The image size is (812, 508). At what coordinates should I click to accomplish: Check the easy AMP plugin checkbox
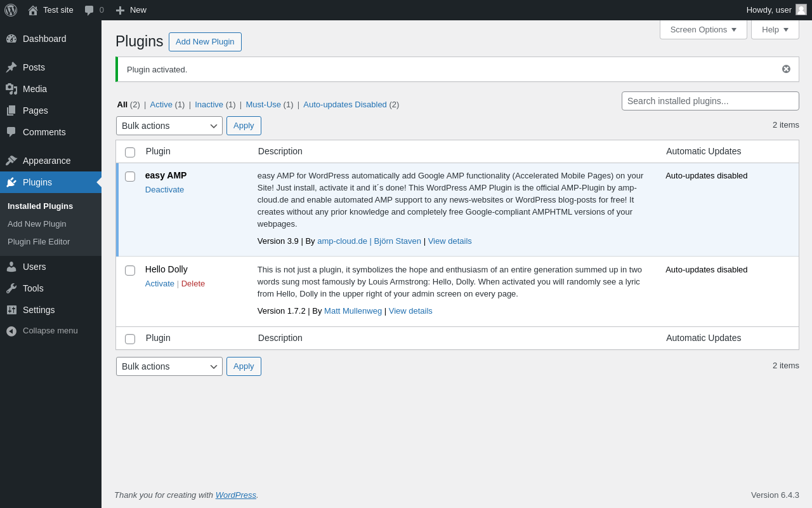[x=130, y=177]
